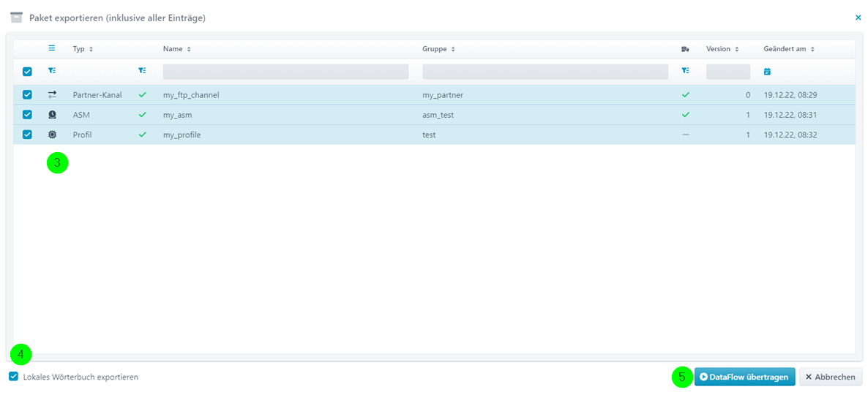
Task: Sort by the Typ column header
Action: 83,49
